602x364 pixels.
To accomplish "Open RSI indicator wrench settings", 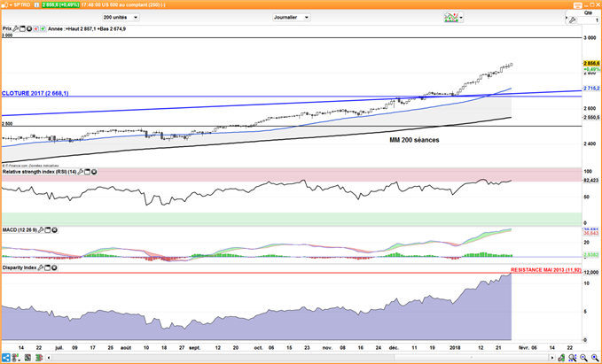I will click(81, 172).
